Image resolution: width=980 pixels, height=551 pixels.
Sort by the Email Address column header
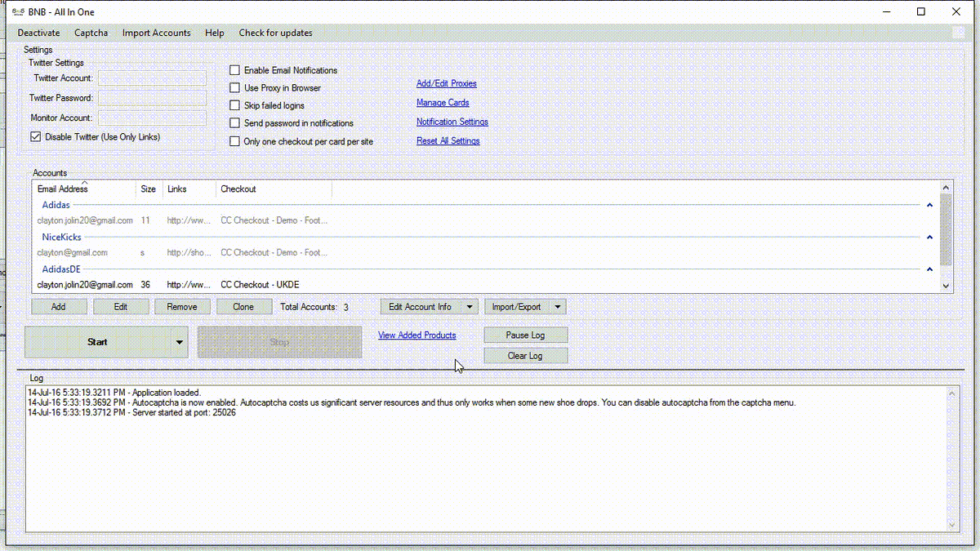coord(84,189)
